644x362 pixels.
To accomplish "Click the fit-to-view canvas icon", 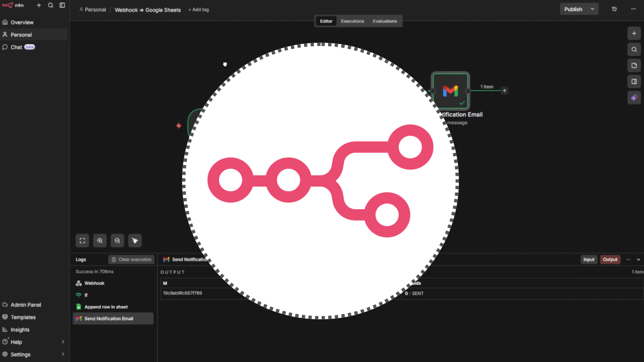I will pyautogui.click(x=82, y=241).
